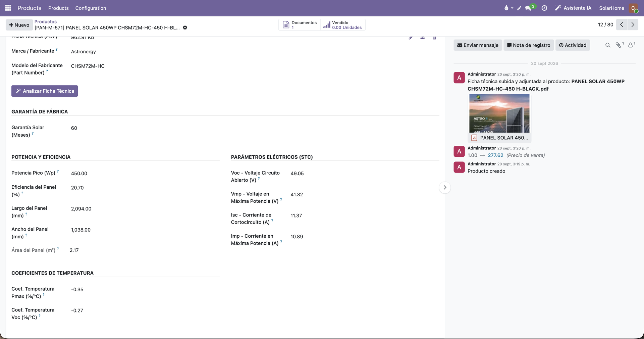
Task: Click the pencil edit icon in top bar
Action: pyautogui.click(x=519, y=8)
